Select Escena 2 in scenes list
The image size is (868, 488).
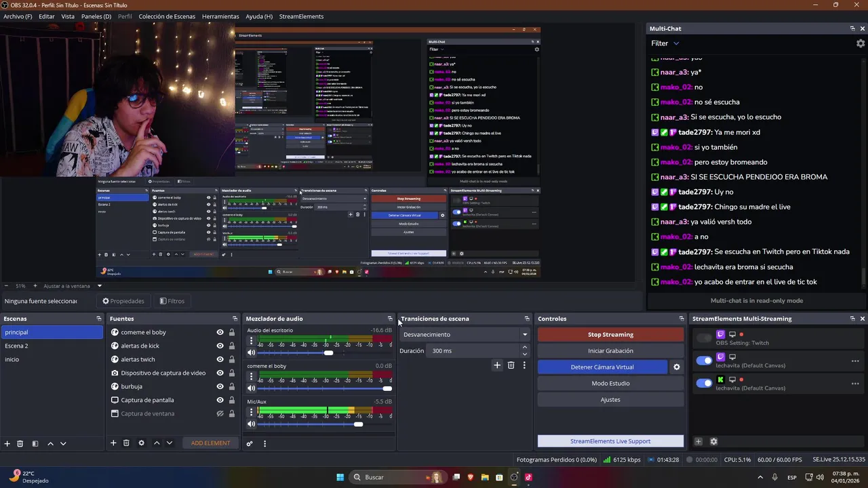point(52,346)
